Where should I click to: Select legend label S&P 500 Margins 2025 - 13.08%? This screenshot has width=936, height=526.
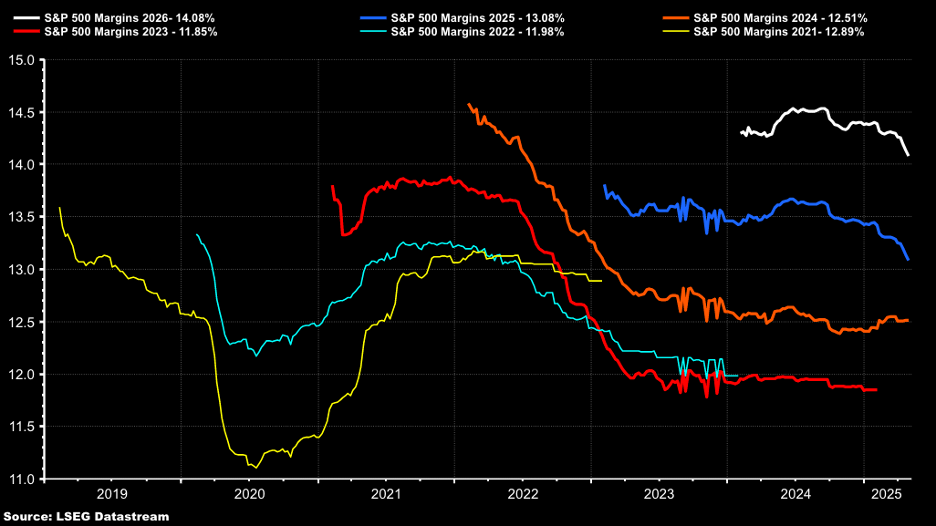coord(478,19)
